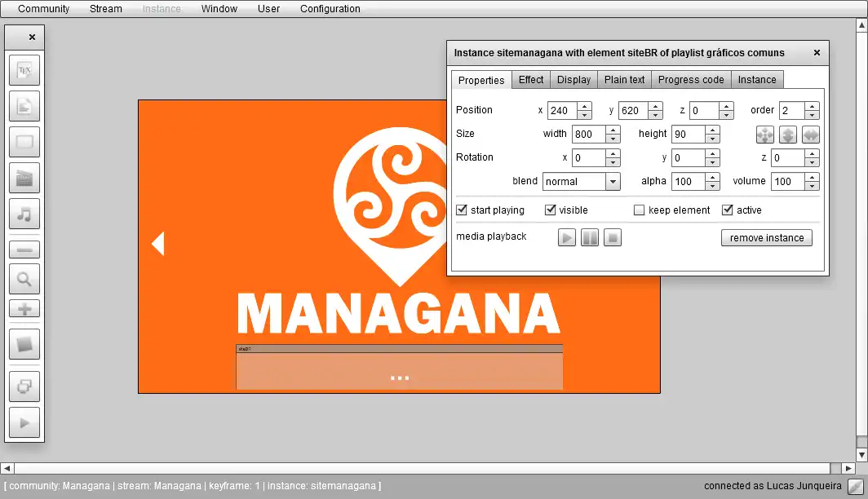The height and width of the screenshot is (499, 868).
Task: Increase the order stepper value
Action: (812, 106)
